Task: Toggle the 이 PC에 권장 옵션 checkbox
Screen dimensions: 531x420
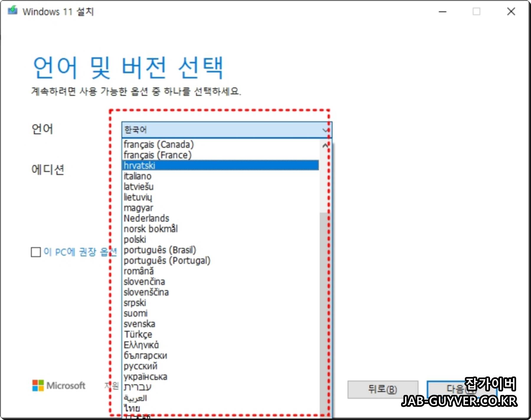Action: pos(36,252)
